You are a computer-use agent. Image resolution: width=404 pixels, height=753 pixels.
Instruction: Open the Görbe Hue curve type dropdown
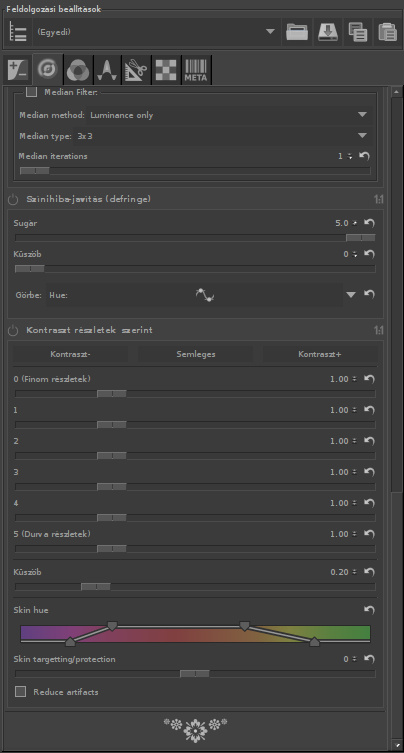point(202,295)
